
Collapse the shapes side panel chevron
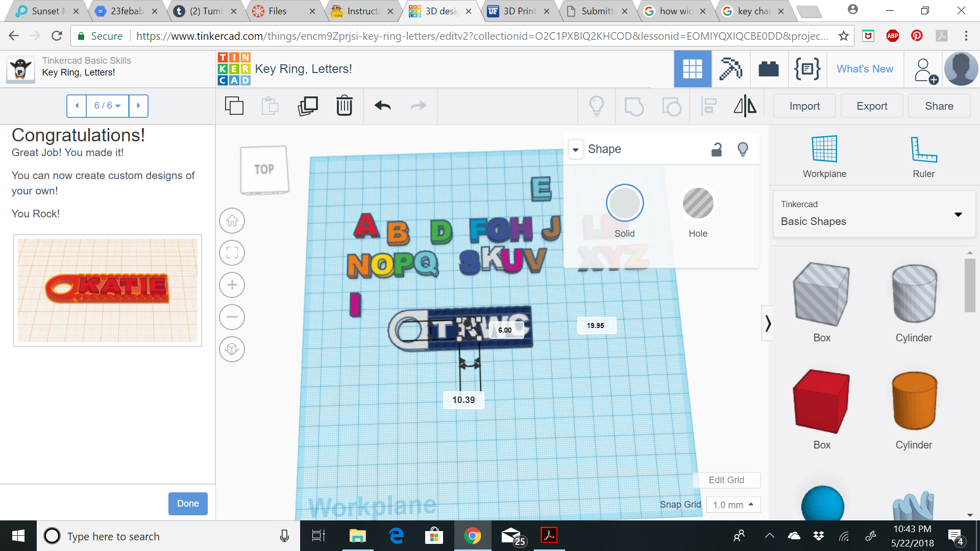tap(768, 323)
